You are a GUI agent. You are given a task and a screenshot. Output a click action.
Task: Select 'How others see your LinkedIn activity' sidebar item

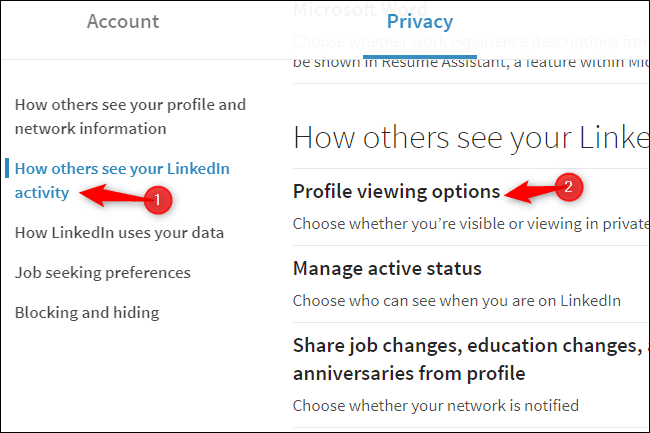pyautogui.click(x=122, y=180)
